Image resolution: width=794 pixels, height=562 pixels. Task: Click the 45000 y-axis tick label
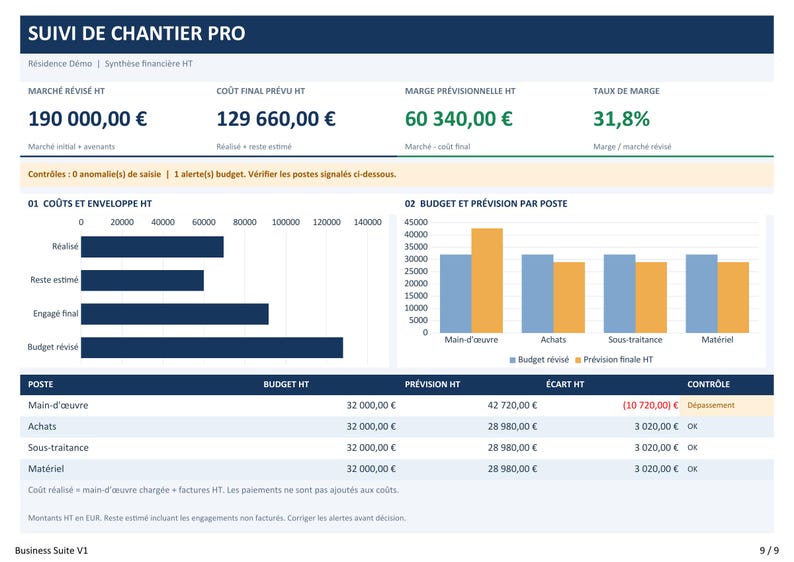click(x=416, y=222)
